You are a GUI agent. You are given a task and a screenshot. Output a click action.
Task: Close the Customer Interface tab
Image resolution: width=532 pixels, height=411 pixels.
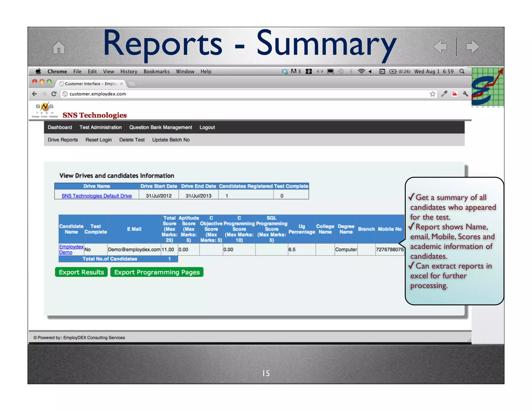[121, 84]
